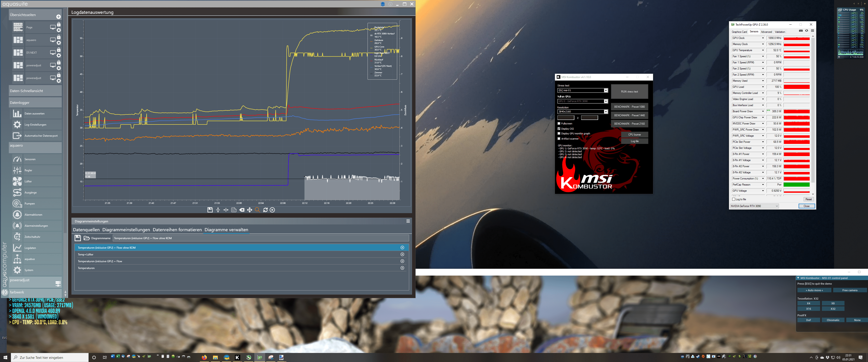
Task: Click Reset button in GPU-Z
Action: click(x=808, y=199)
